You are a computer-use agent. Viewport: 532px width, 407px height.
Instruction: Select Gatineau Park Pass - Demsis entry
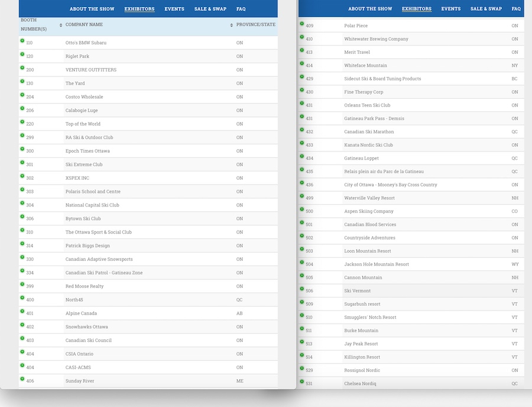(x=374, y=118)
